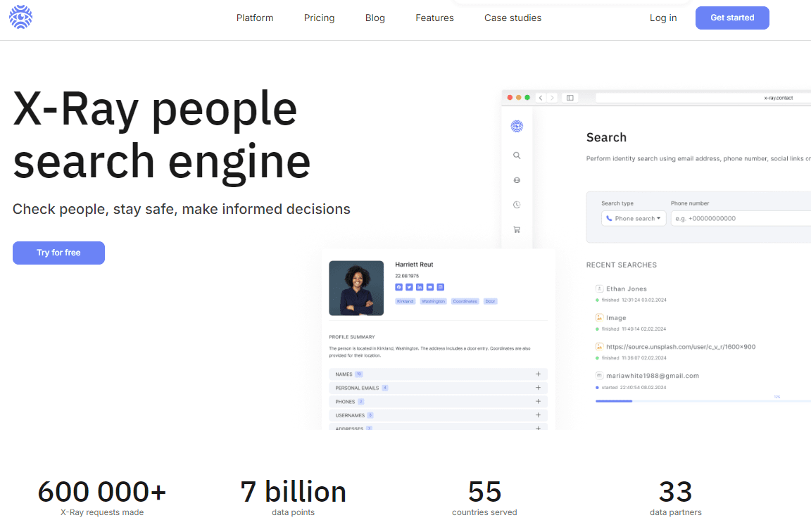Expand the NAMES section
811x532 pixels.
(x=538, y=374)
